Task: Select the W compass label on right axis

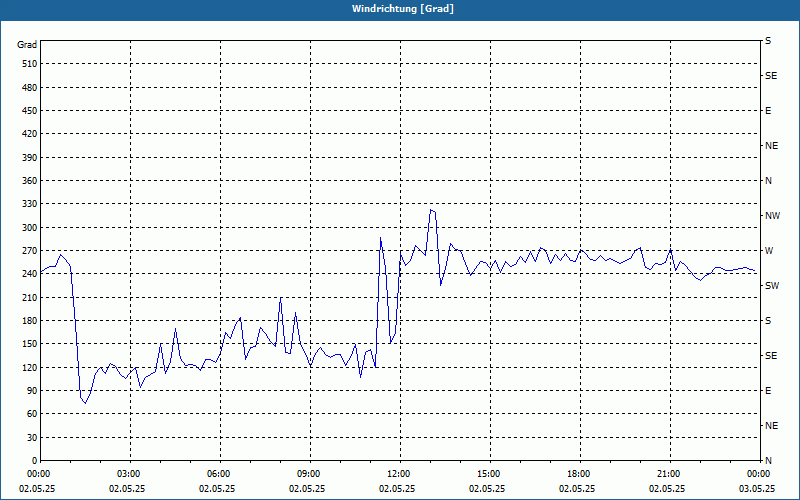Action: [769, 251]
